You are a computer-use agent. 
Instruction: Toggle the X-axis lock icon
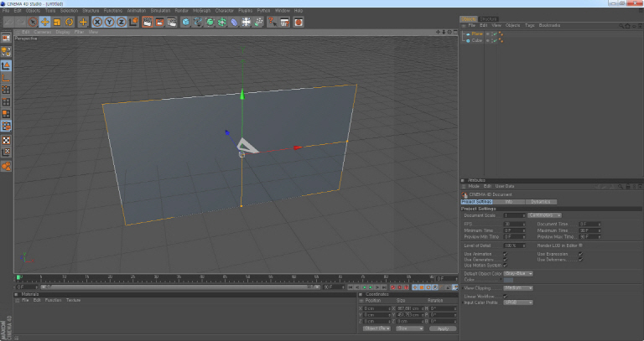point(96,22)
